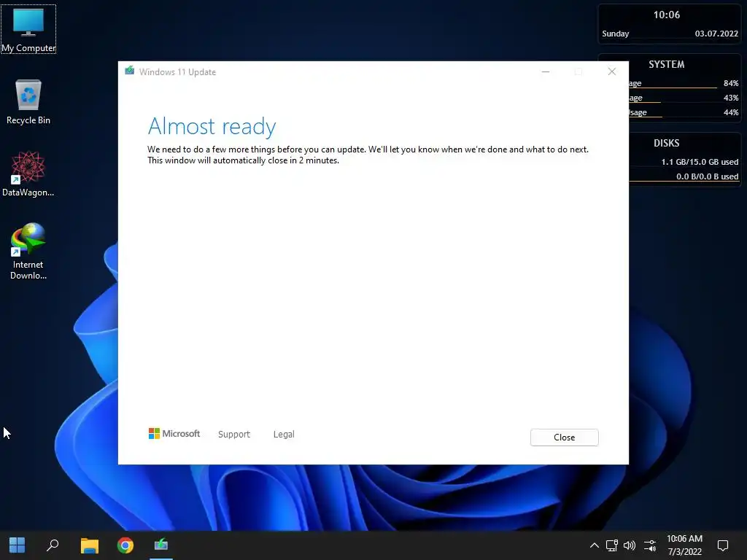This screenshot has height=560, width=747.
Task: Open the Legal link
Action: (284, 435)
